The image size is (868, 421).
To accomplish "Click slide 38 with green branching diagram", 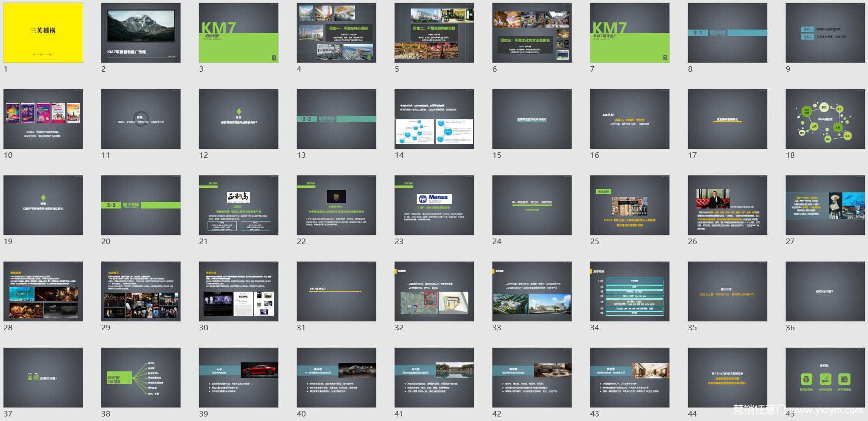I will [141, 377].
